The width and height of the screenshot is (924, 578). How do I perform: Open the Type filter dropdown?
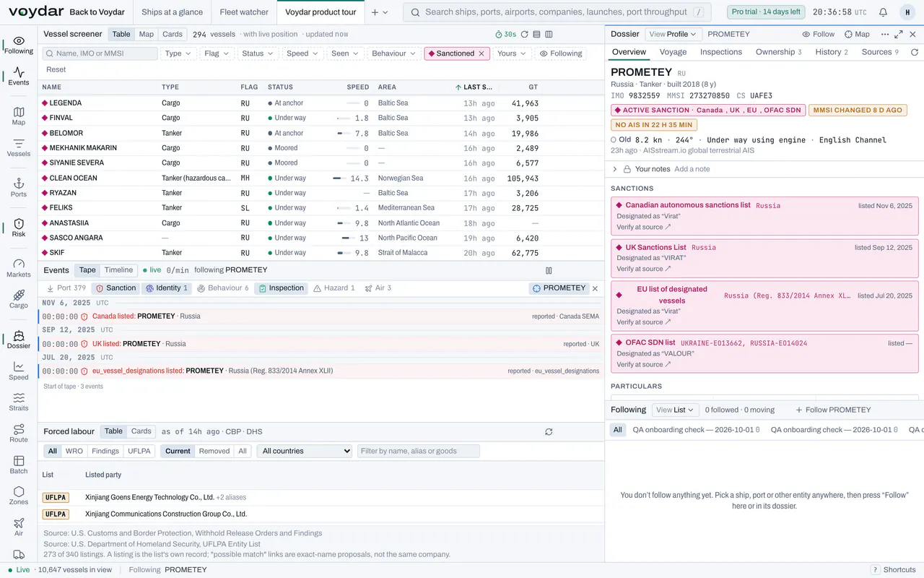pos(178,53)
